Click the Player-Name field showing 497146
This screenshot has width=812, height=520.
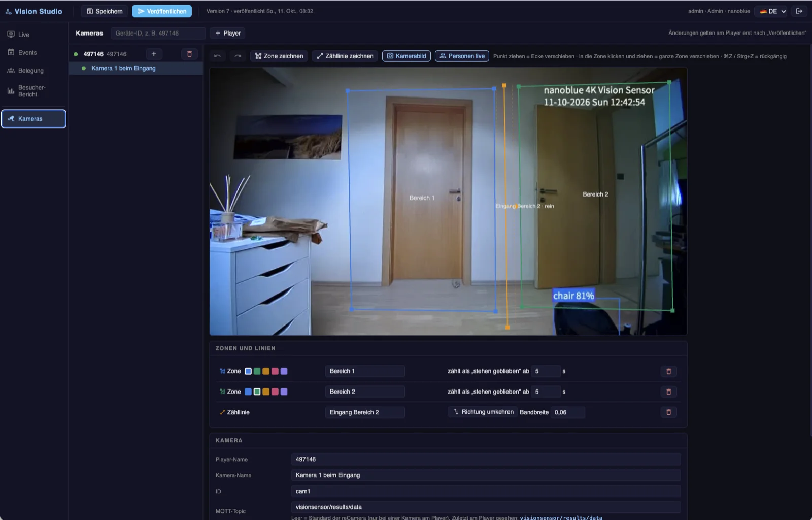pyautogui.click(x=486, y=459)
